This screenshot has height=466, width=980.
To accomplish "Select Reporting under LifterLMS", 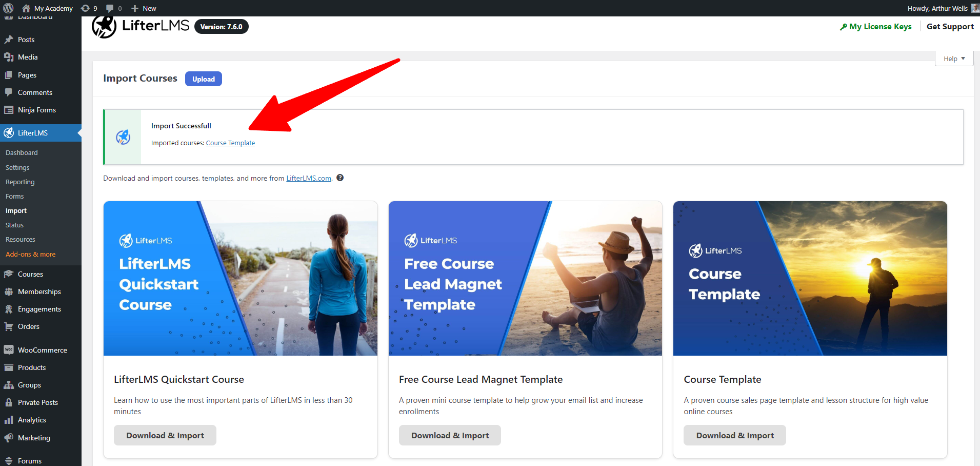I will 20,182.
